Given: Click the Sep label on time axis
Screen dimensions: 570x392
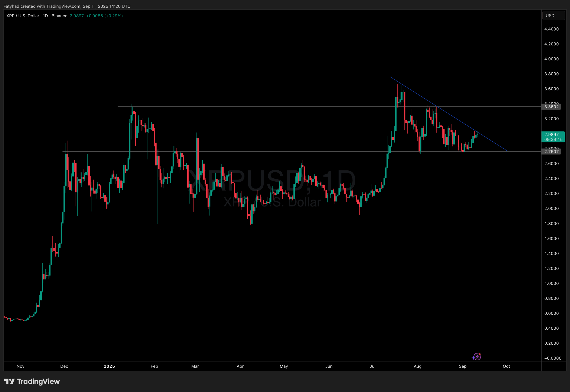Looking at the screenshot, I should 463,366.
